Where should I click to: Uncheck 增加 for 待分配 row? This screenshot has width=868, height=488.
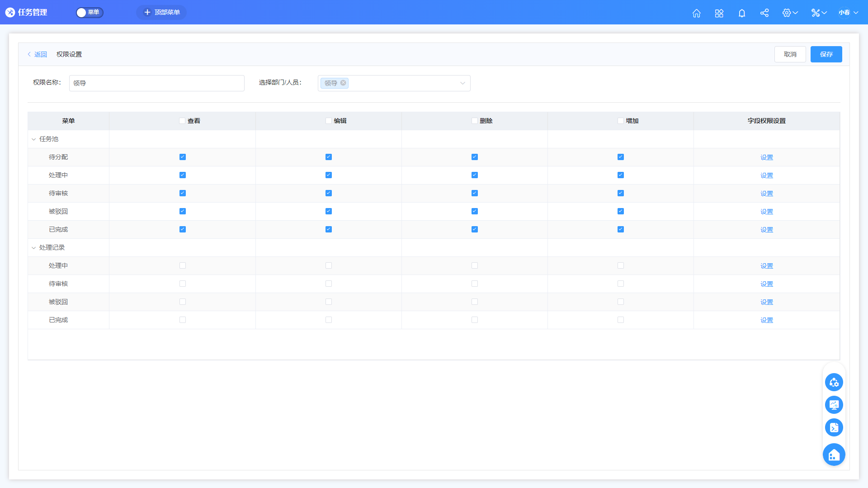[x=620, y=157]
